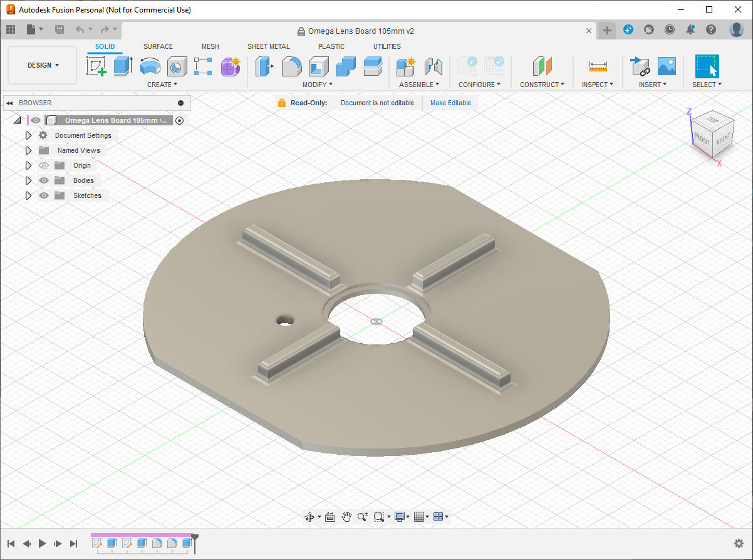Open the DESIGN workspace dropdown
This screenshot has height=560, width=753.
(x=43, y=65)
